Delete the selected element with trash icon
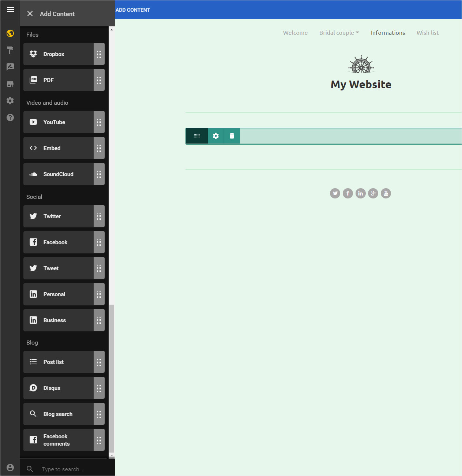The image size is (462, 476). point(232,136)
